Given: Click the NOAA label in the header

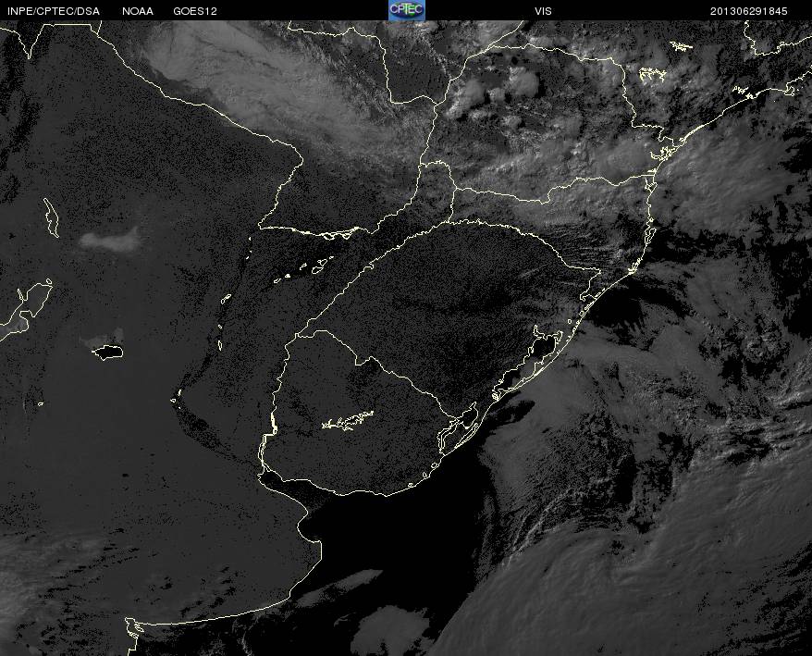Looking at the screenshot, I should click(x=138, y=11).
